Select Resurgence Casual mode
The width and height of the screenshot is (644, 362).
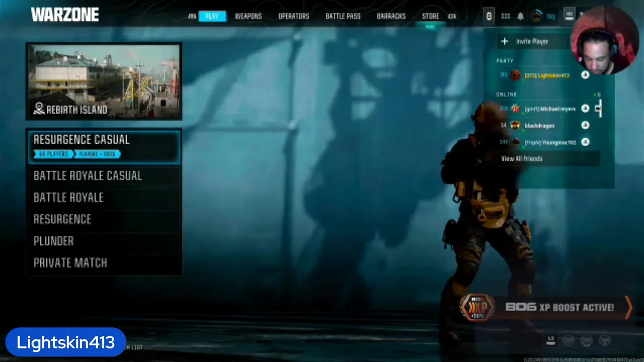click(x=104, y=146)
